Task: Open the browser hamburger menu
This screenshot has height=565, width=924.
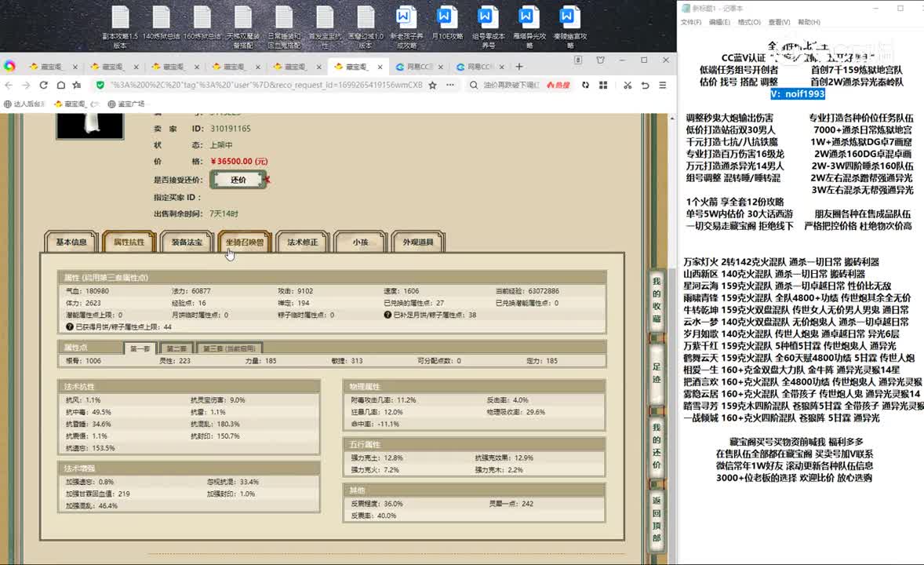Action: click(x=662, y=85)
